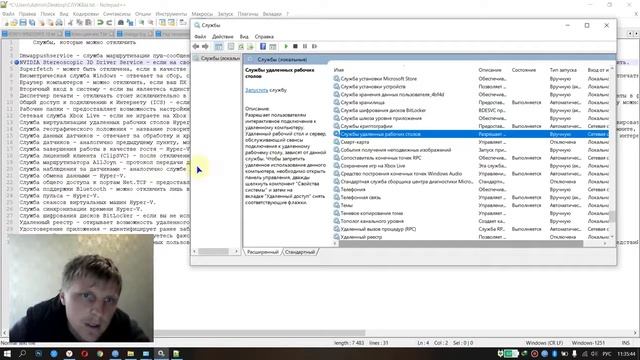
Task: Click New file icon in Notepad++ toolbar
Action: [6, 22]
